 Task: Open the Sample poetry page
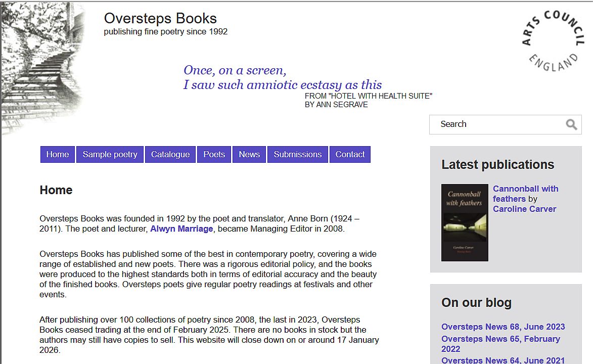pos(110,155)
